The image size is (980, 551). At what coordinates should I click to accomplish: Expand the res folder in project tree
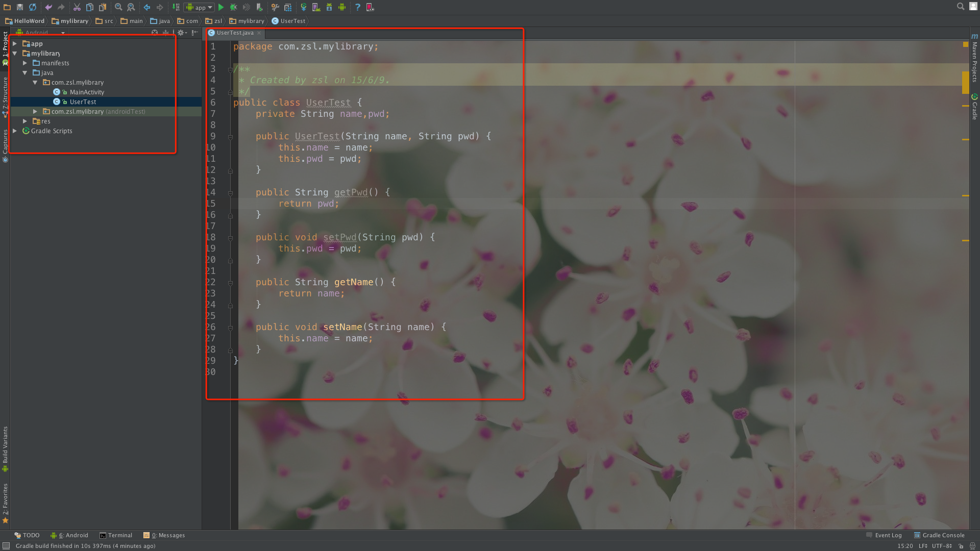pos(26,120)
